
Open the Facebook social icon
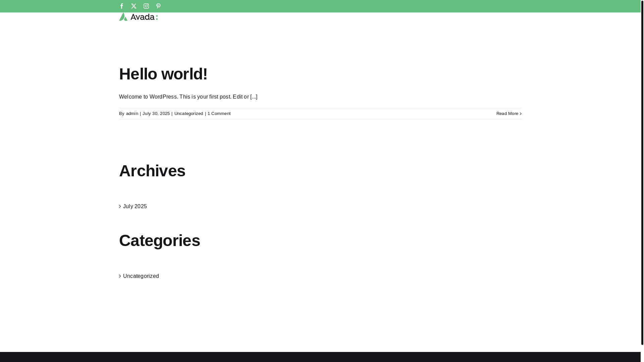(x=122, y=6)
